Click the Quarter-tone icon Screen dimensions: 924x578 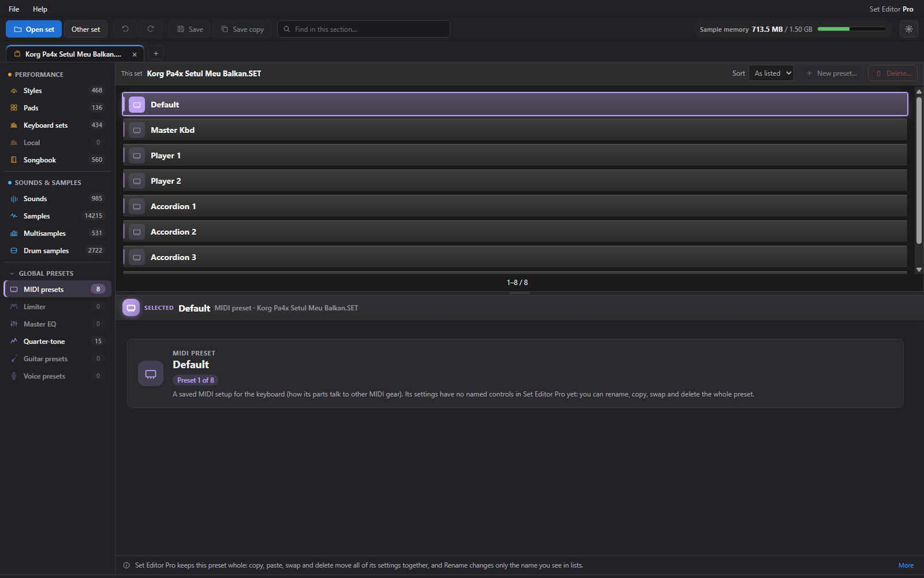point(14,342)
